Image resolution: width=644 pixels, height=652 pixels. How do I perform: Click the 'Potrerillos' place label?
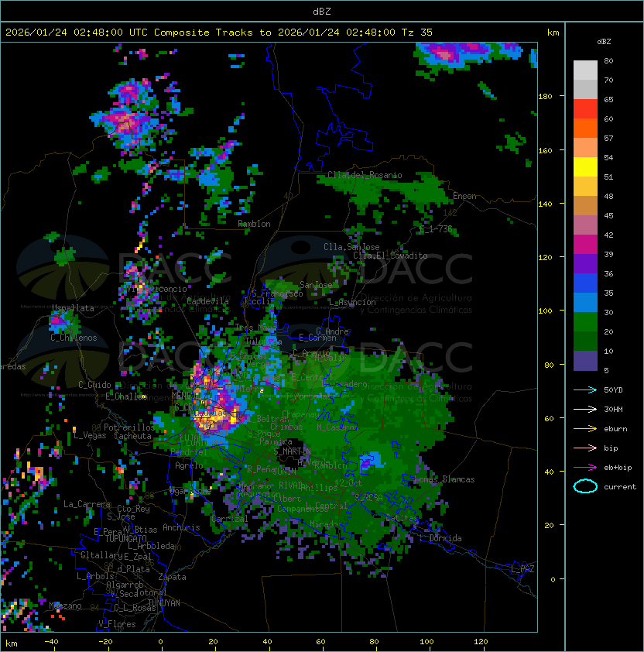click(x=129, y=427)
